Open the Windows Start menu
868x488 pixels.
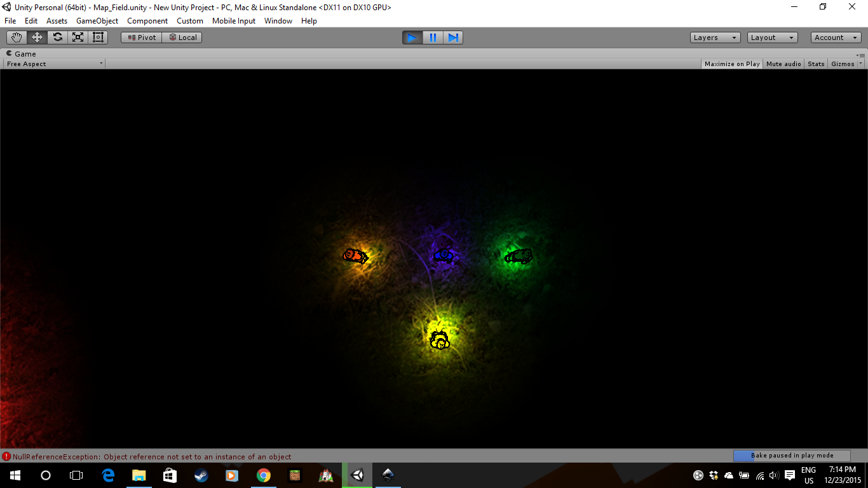pos(15,475)
